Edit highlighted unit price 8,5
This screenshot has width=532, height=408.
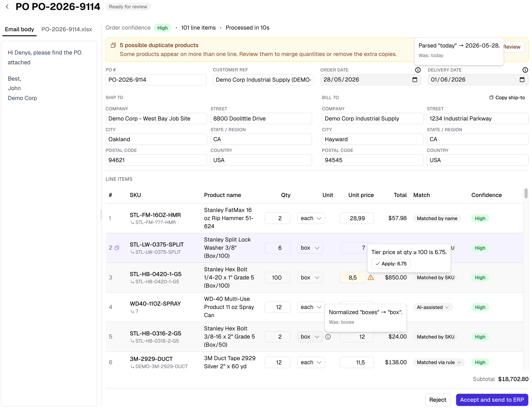(x=353, y=277)
